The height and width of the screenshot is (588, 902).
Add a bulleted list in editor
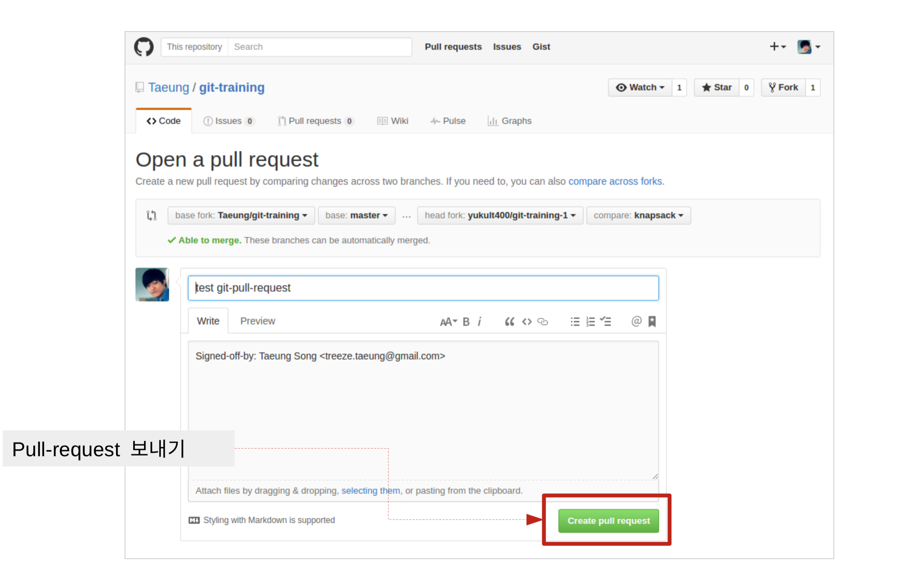[x=575, y=322]
